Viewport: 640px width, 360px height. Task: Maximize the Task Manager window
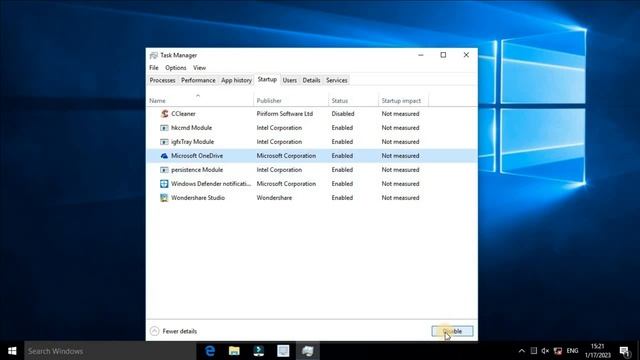(443, 55)
